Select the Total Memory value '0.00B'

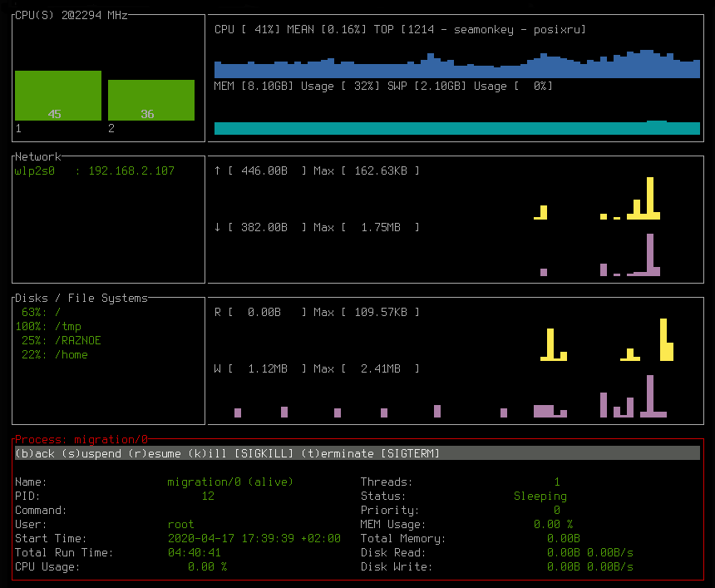tap(563, 539)
